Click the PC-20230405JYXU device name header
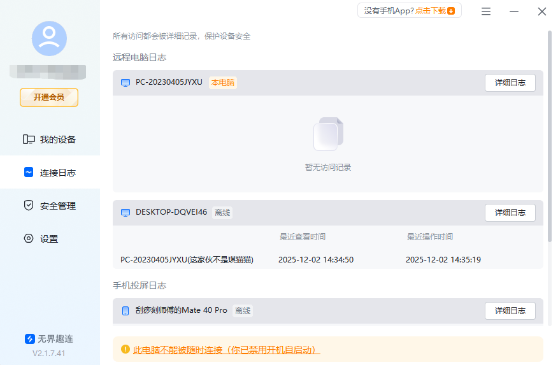The image size is (552, 365). (169, 82)
